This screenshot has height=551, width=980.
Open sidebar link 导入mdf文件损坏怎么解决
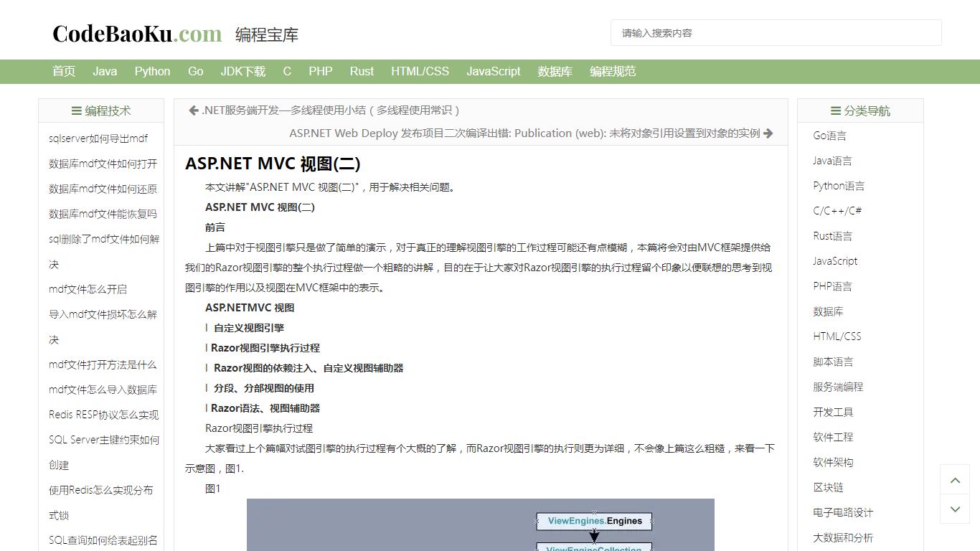click(103, 326)
